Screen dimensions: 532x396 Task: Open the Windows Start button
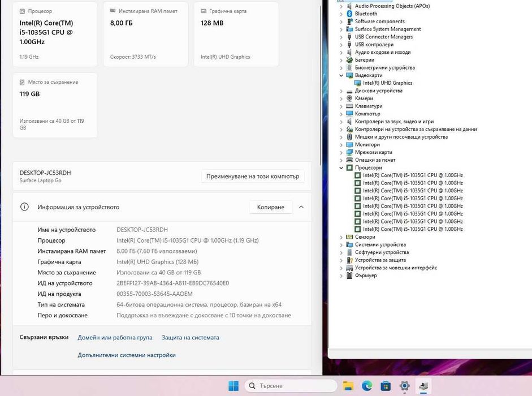tap(233, 386)
